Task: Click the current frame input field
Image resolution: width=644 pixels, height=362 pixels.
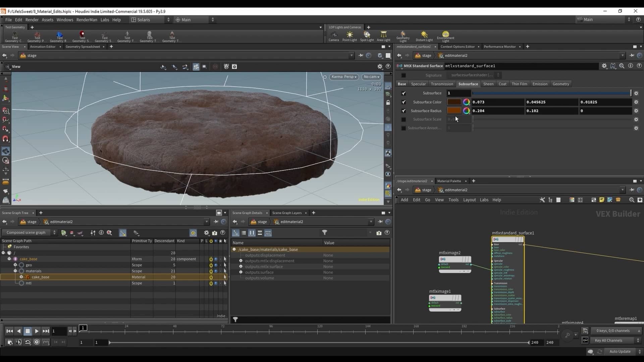Action: [59, 331]
